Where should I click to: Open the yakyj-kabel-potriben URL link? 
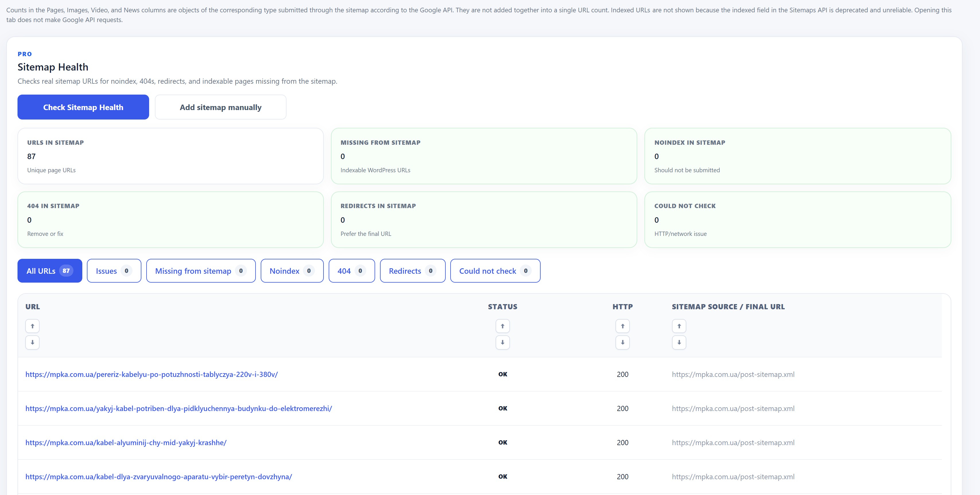click(179, 408)
